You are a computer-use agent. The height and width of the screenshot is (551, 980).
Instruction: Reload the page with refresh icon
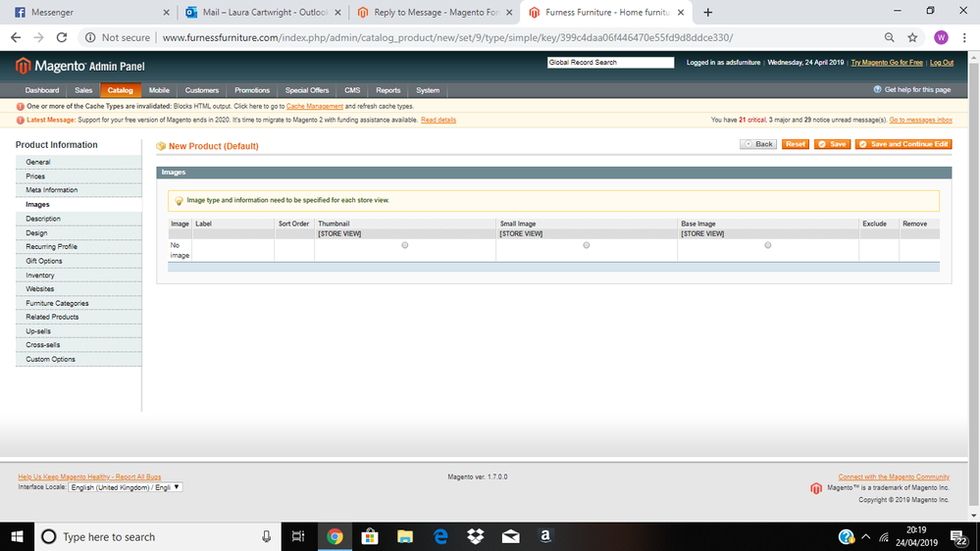point(61,37)
